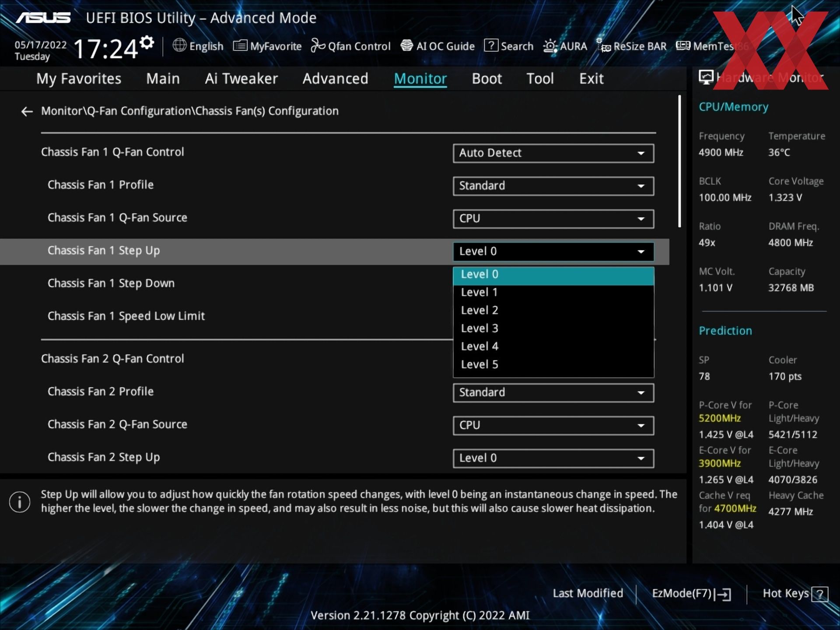Click the 170 pts cooler value
The image size is (840, 630).
[785, 377]
